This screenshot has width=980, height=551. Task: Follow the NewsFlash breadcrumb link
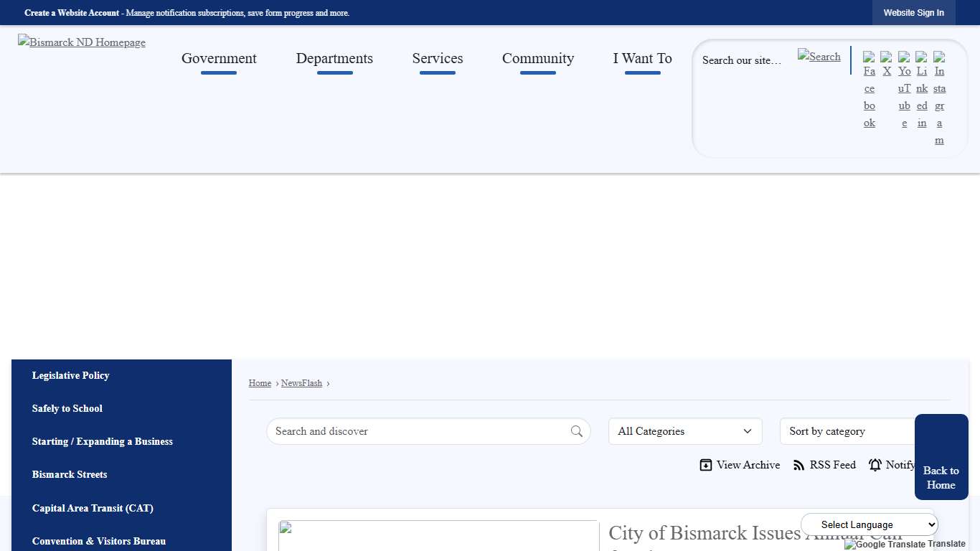(x=301, y=383)
